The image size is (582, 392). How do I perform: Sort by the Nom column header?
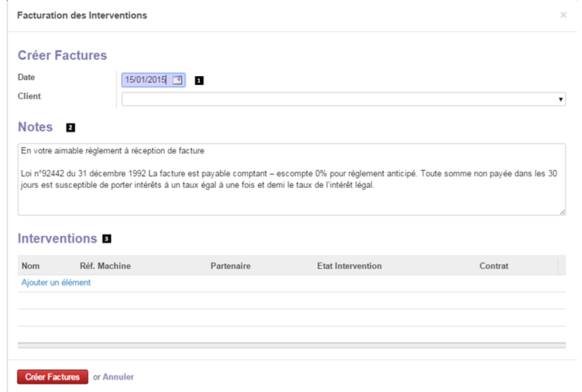coord(30,266)
